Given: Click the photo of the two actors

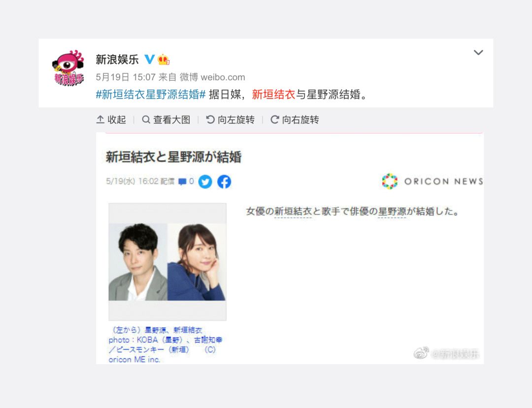Looking at the screenshot, I should pos(167,262).
